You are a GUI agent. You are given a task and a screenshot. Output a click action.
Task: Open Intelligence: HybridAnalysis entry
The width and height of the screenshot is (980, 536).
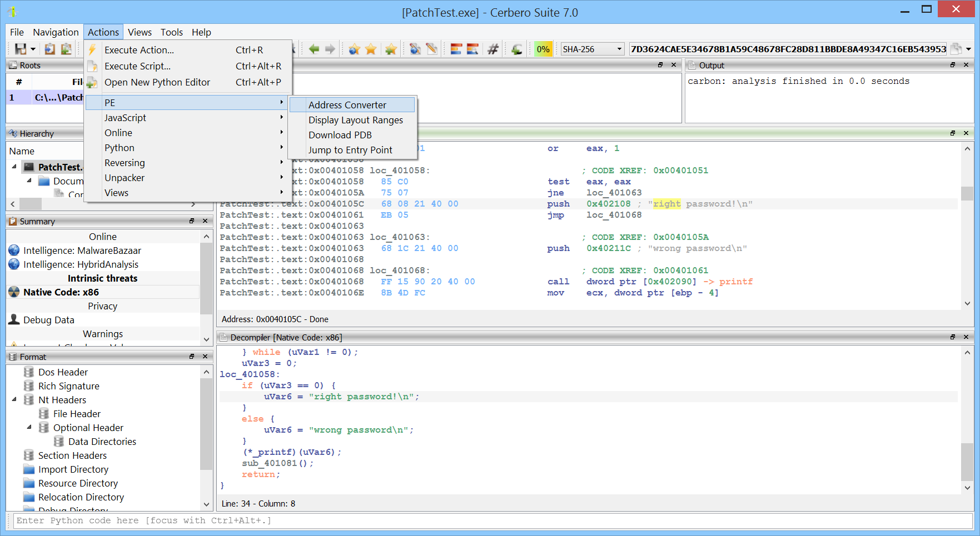click(81, 264)
